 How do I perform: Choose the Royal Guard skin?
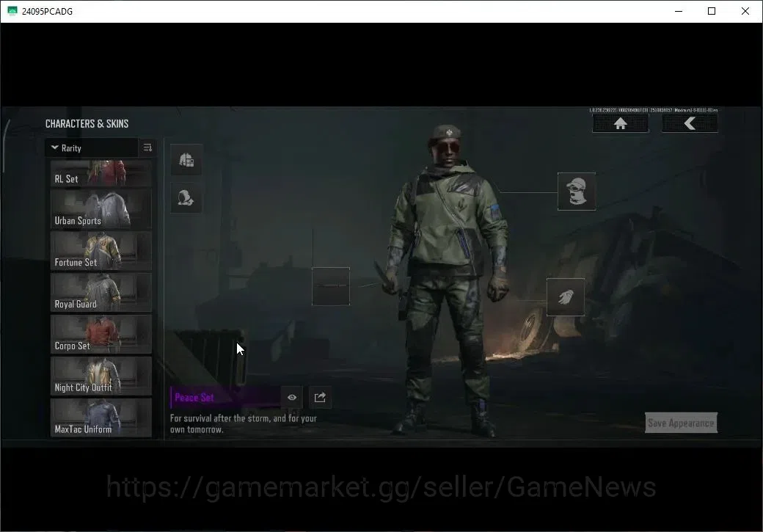click(101, 293)
